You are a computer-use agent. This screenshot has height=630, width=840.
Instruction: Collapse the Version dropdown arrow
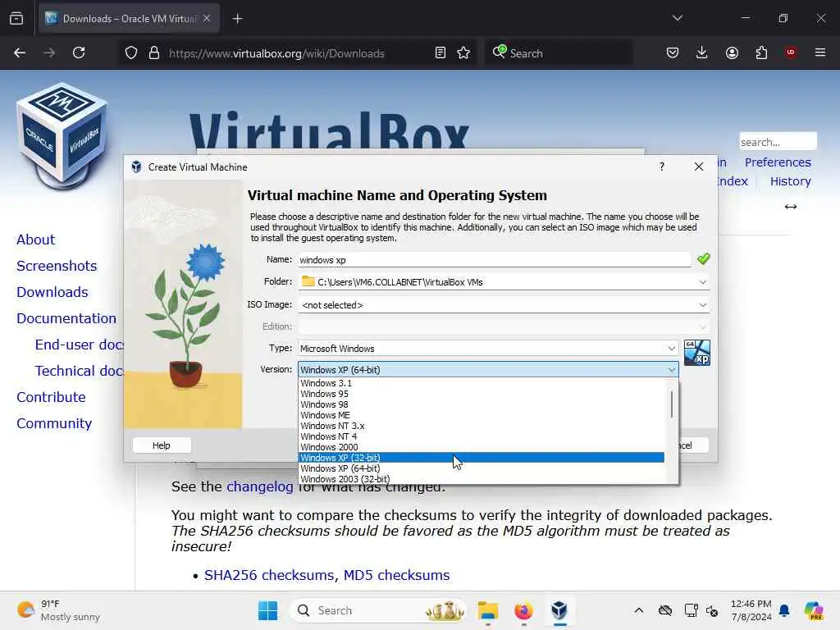(x=671, y=370)
